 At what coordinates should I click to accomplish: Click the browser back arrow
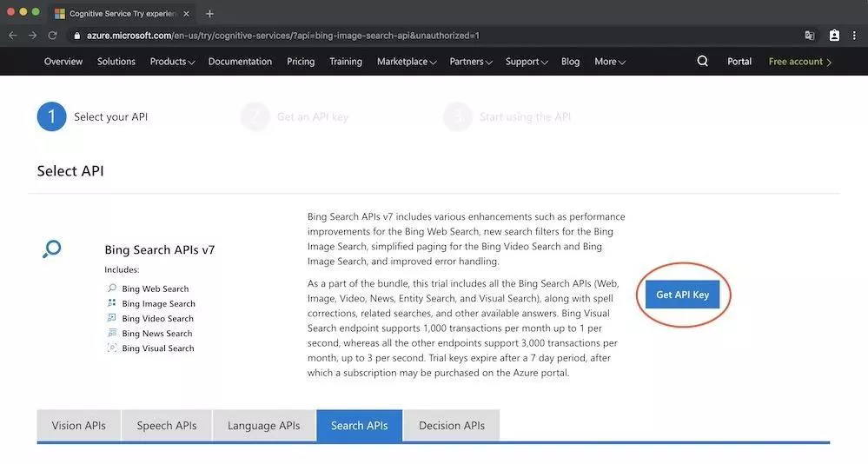tap(13, 36)
